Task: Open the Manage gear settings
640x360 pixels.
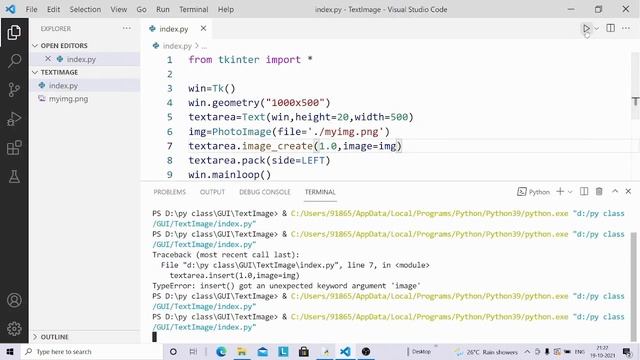Action: click(x=14, y=329)
